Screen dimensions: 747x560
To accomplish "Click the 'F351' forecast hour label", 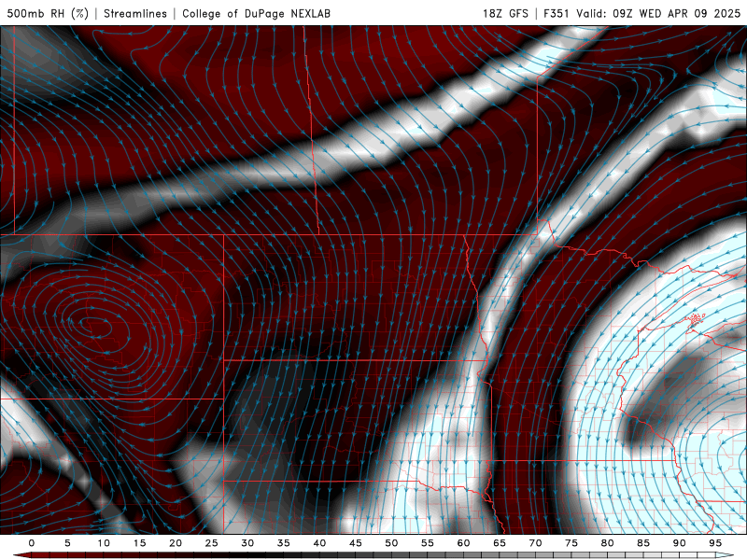I will tap(556, 13).
